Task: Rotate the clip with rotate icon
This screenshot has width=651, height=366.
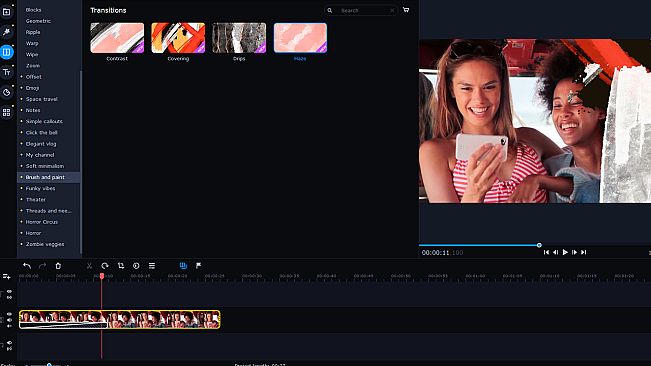Action: coord(105,266)
